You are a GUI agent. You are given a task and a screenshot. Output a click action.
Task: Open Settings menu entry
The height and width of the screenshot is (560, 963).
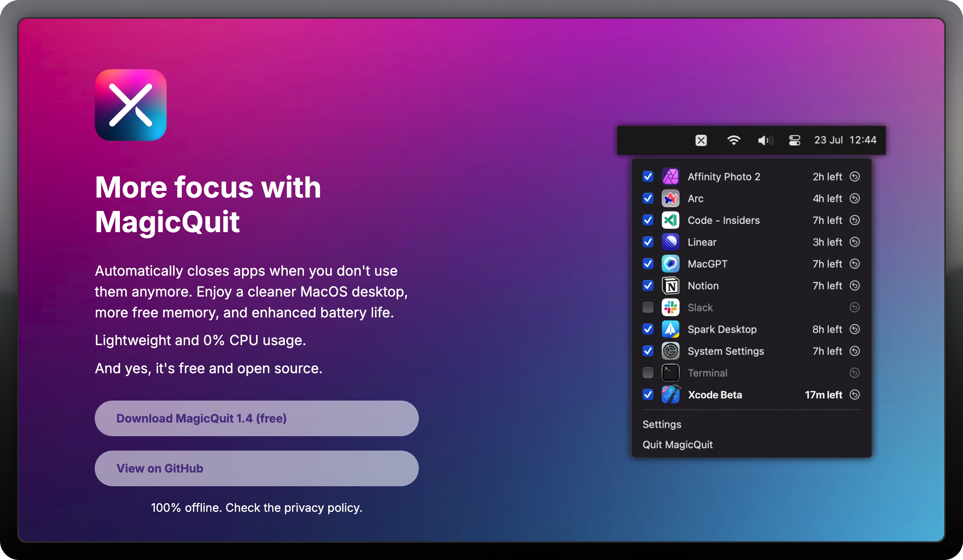662,424
